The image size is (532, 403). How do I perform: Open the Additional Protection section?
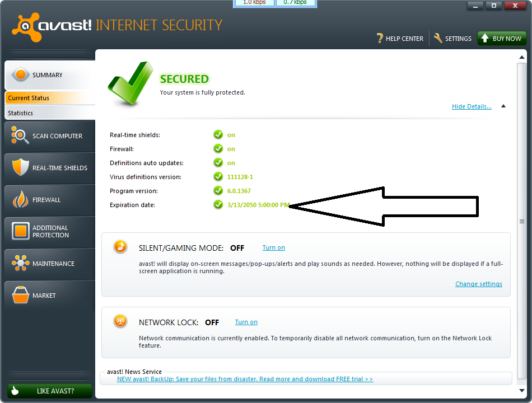(x=50, y=231)
